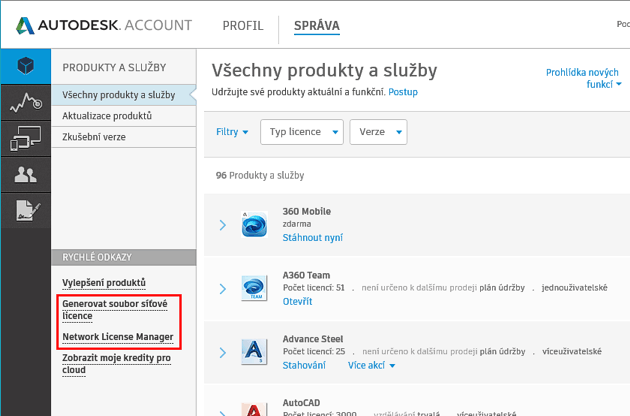Open the Typ licence dropdown

pyautogui.click(x=302, y=132)
